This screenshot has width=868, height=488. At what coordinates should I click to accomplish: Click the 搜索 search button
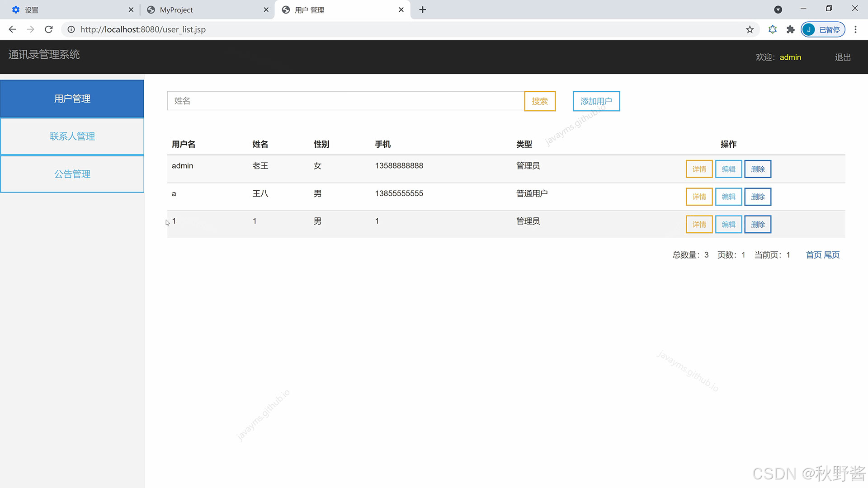540,101
